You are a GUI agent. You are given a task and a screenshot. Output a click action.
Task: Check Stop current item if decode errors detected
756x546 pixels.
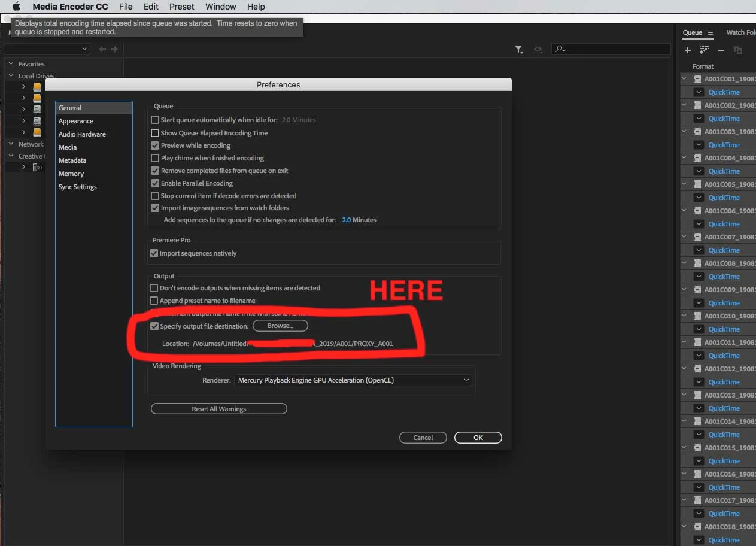tap(155, 196)
